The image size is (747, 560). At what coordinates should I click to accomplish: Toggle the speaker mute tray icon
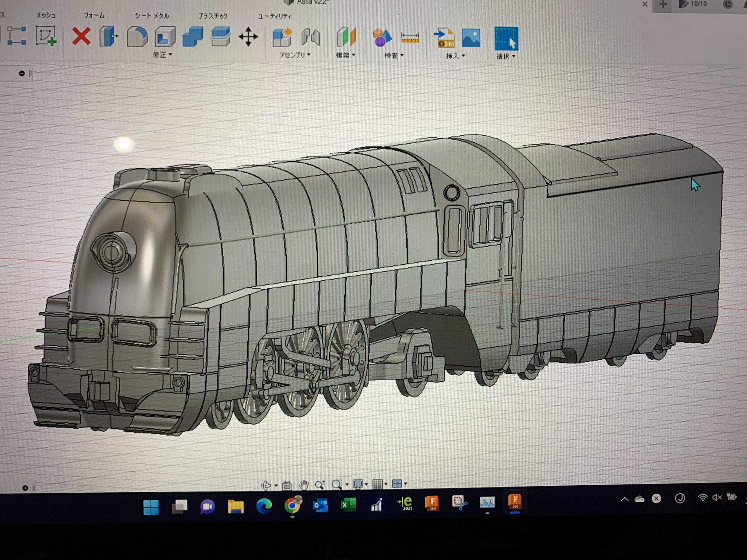pos(717,498)
